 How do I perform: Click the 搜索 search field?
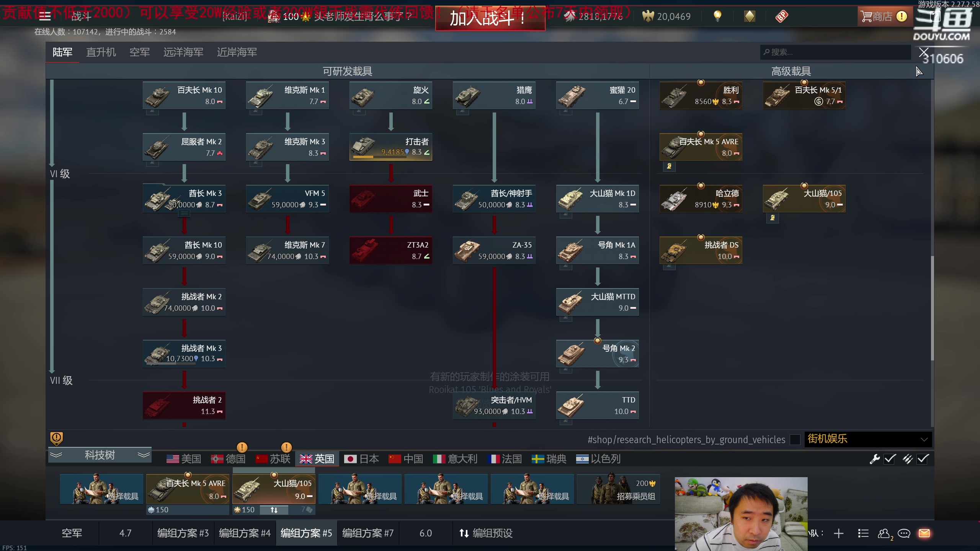coord(835,52)
